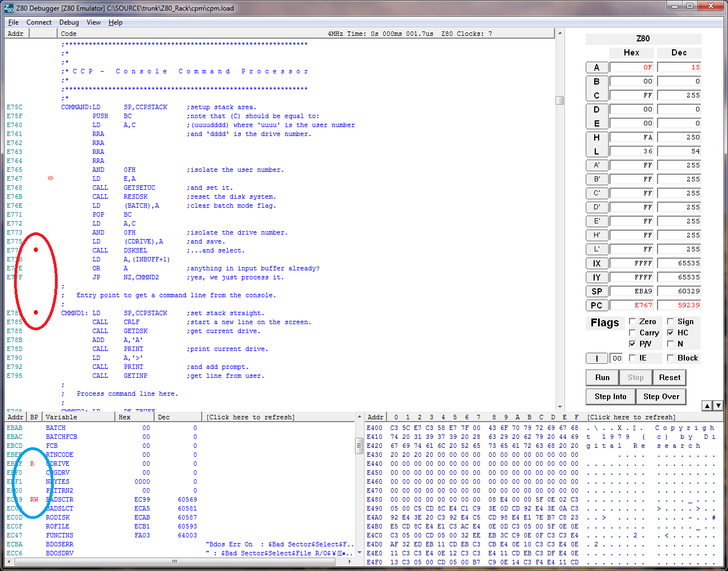Image resolution: width=728 pixels, height=571 pixels.
Task: Refresh the variables list via Click here to refresh
Action: (250, 417)
